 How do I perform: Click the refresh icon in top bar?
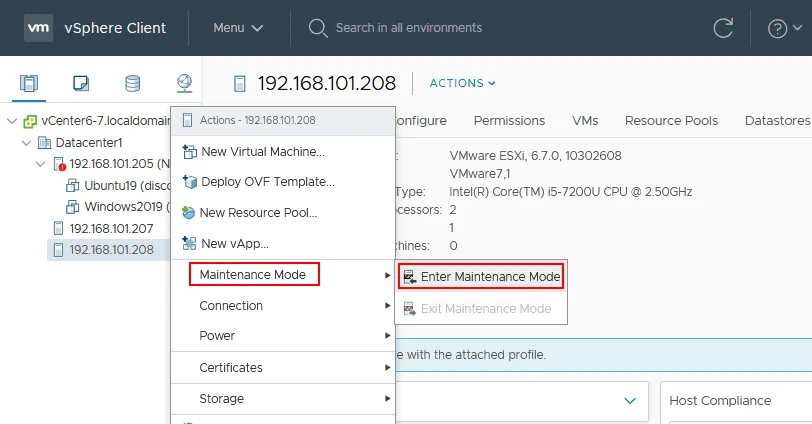point(722,28)
